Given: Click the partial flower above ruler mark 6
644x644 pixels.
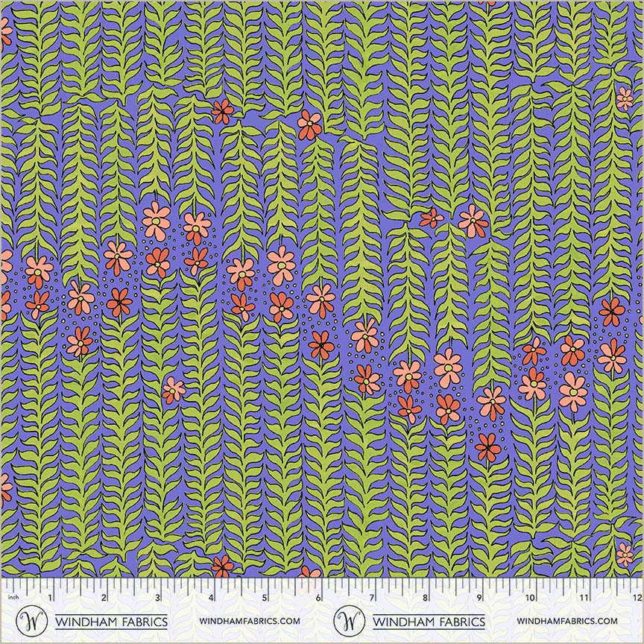Looking at the screenshot, I should pyautogui.click(x=312, y=572).
